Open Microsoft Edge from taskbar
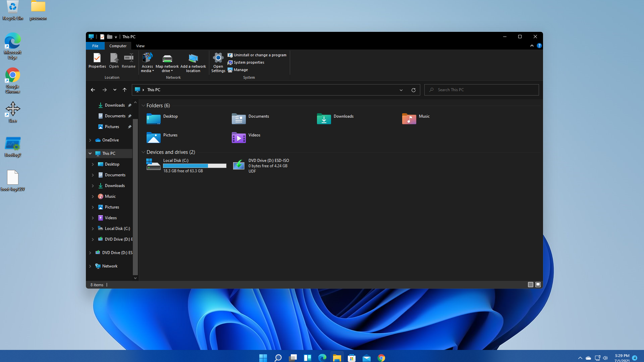 pos(322,358)
